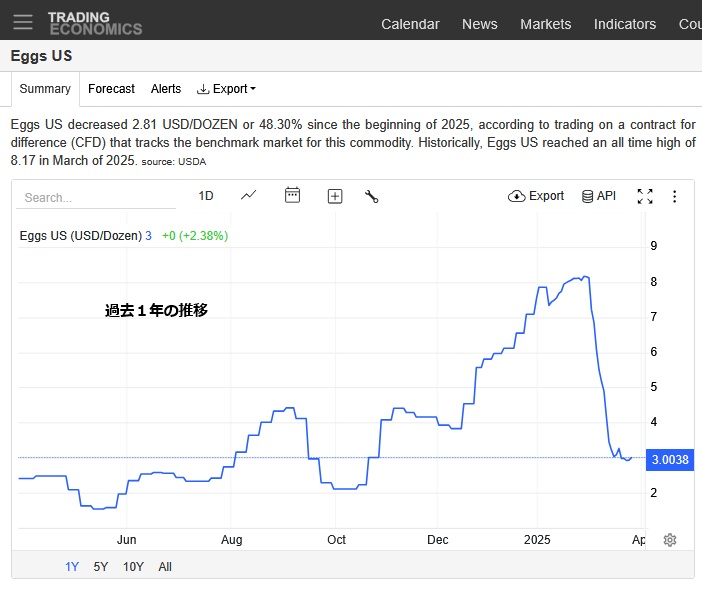Open the Forecast tab
Viewport: 702px width, 597px height.
[x=111, y=89]
